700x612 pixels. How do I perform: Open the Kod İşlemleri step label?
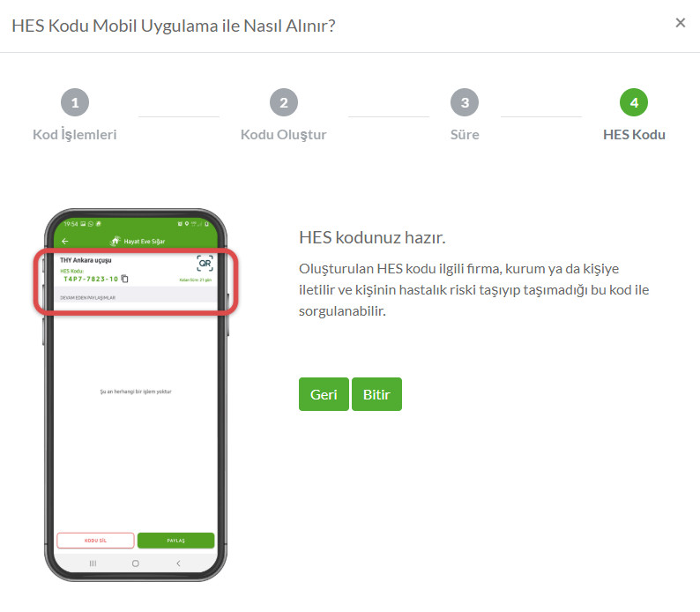75,134
